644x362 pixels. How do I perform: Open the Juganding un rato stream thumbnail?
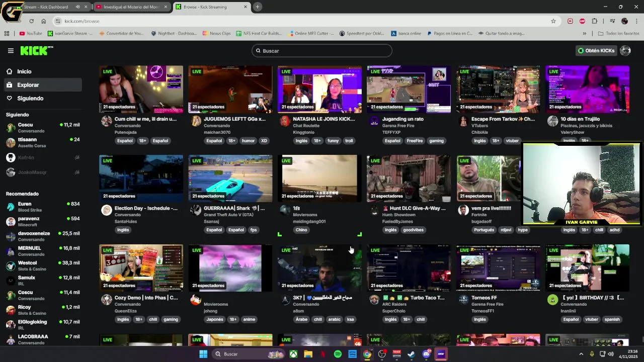click(409, 89)
